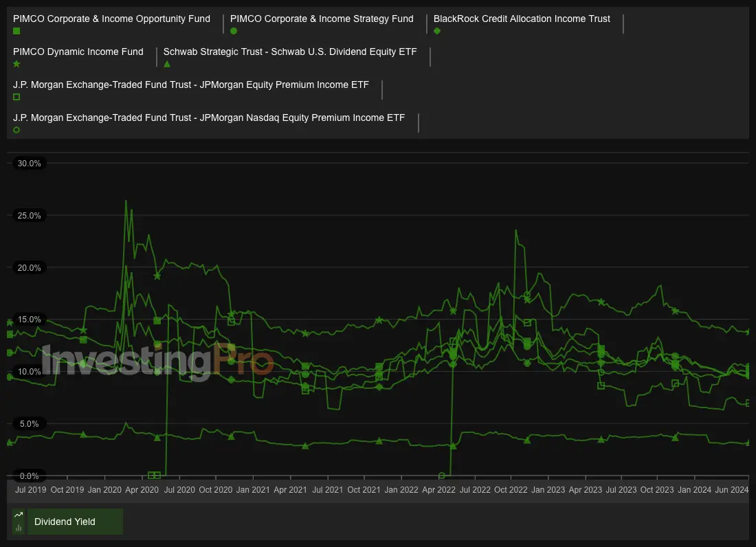Viewport: 756px width, 547px height.
Task: Click the Jul 2019 date label
Action: (30, 490)
